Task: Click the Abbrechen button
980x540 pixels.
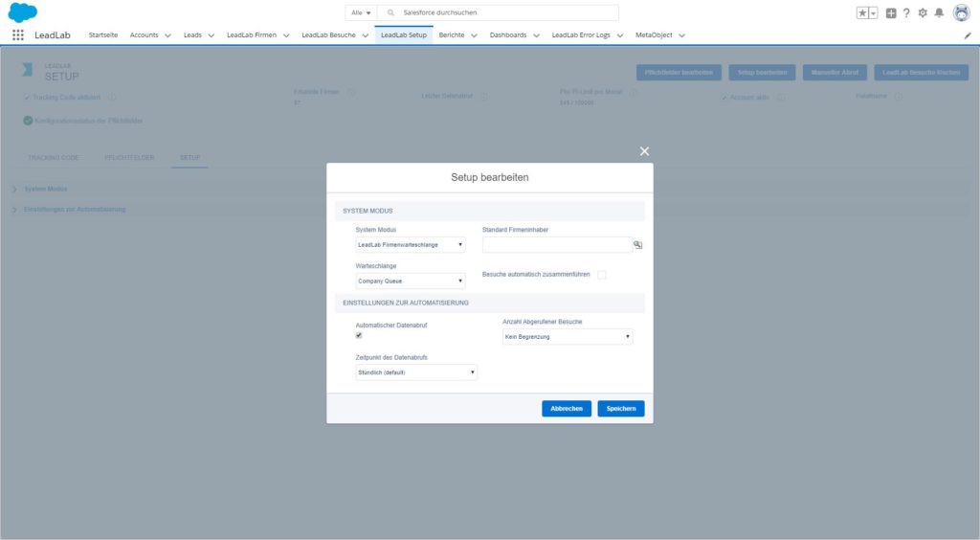Action: pyautogui.click(x=567, y=409)
